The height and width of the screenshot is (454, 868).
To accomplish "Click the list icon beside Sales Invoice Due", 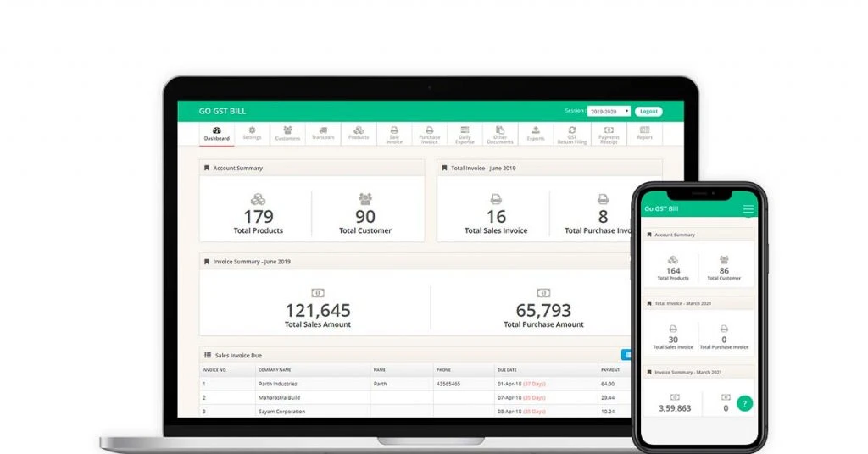I will pos(208,355).
